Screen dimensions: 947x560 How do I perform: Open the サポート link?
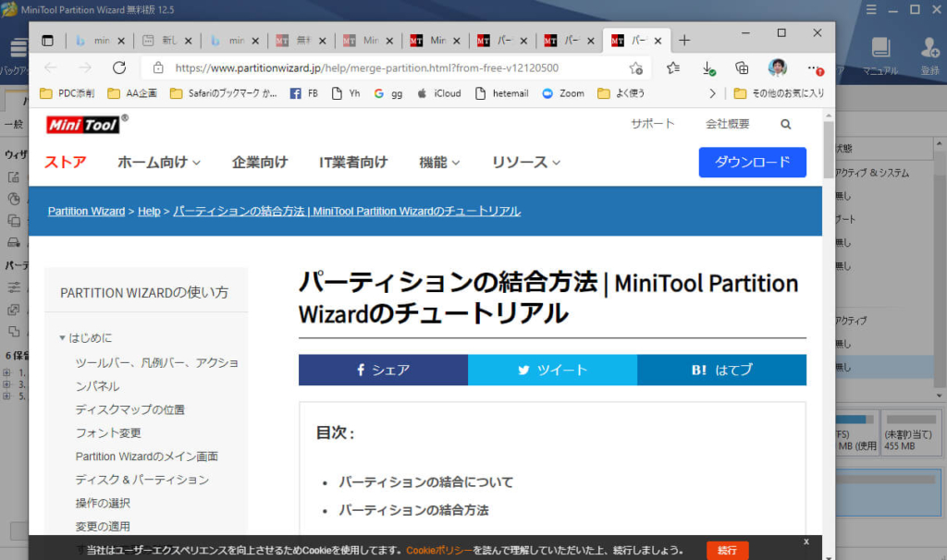[653, 125]
